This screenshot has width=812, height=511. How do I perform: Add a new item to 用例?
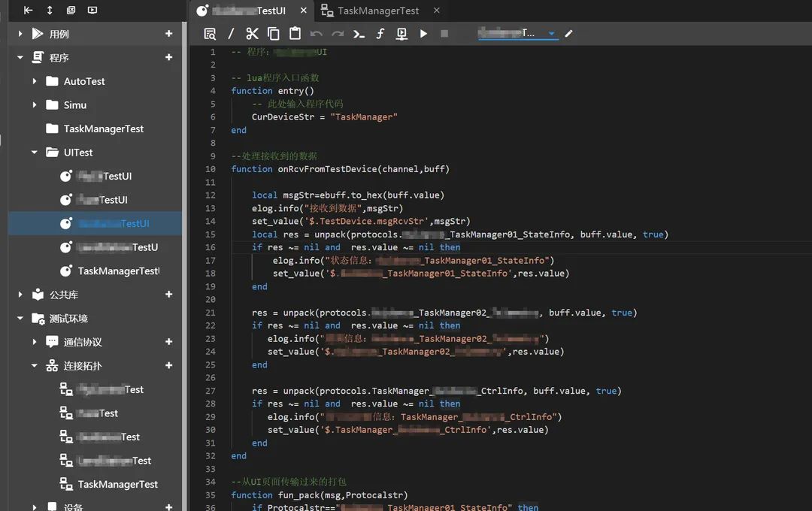169,34
